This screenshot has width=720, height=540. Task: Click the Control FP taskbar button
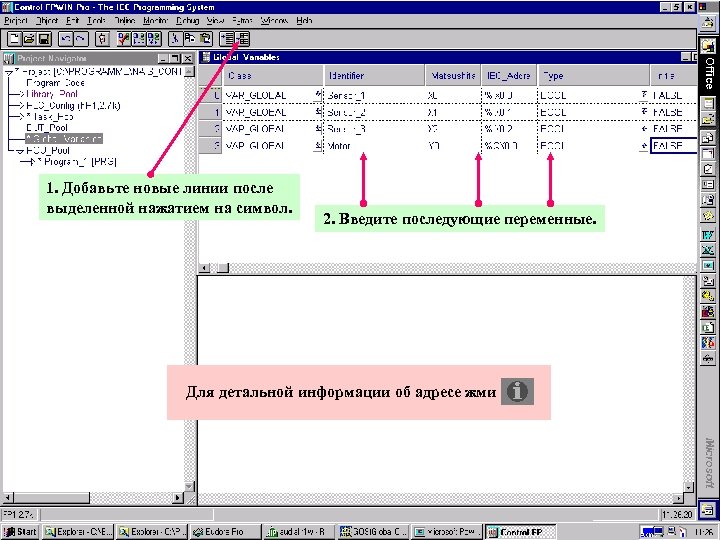[520, 532]
